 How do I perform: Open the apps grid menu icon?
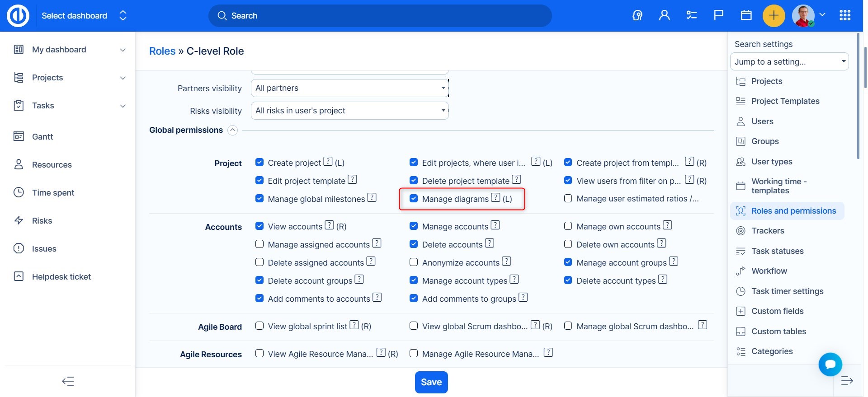[844, 16]
